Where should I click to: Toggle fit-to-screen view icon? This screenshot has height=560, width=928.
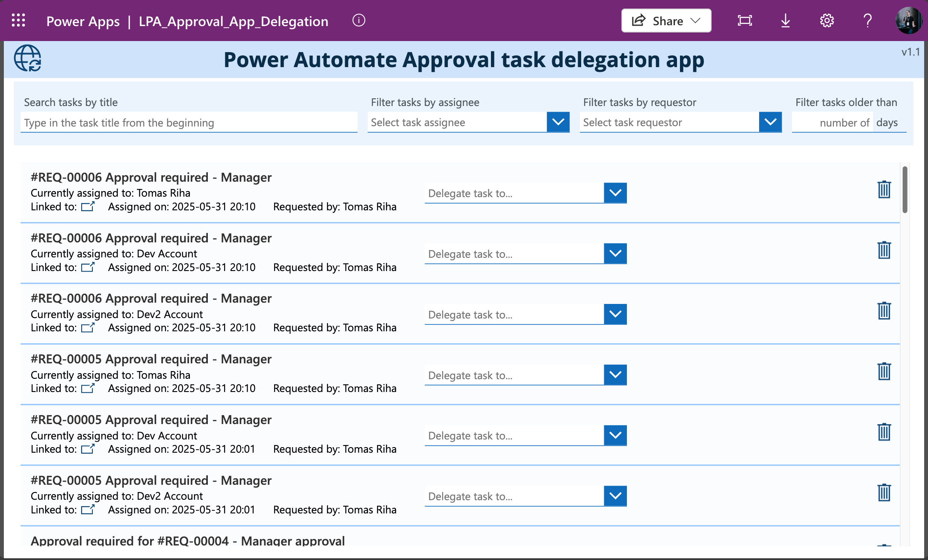coord(745,21)
